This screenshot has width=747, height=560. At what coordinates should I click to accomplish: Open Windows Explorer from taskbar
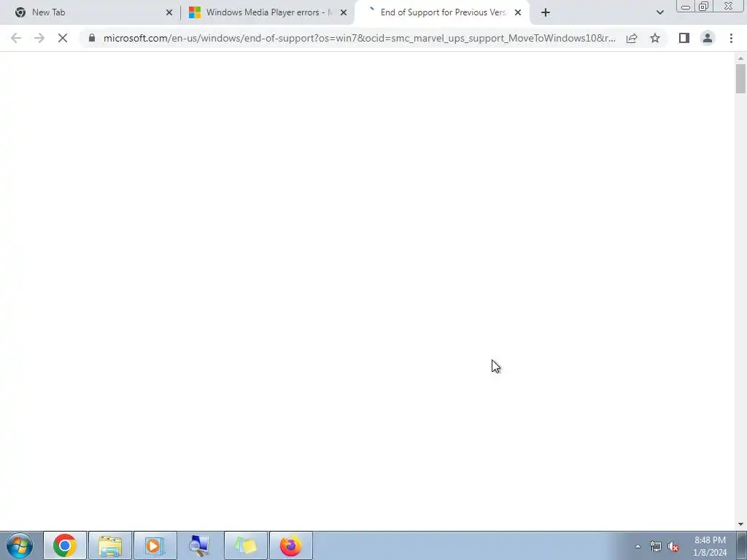110,545
